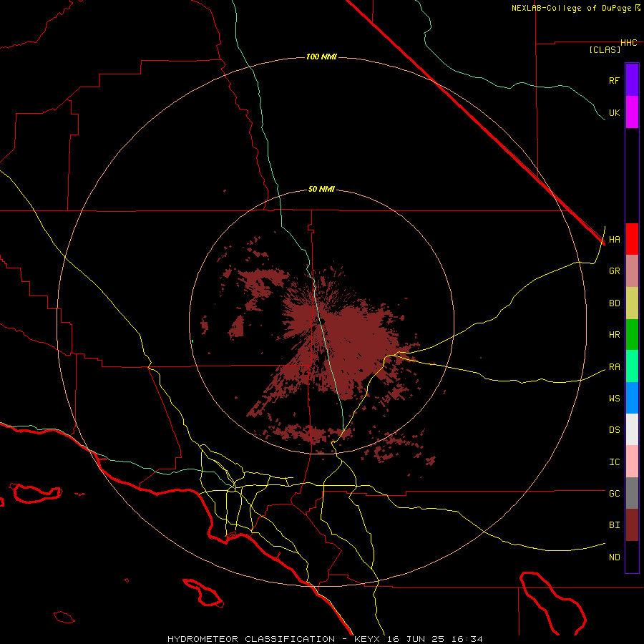Click the UK magenta legend swatch
Image resolution: width=644 pixels, height=644 pixels.
pyautogui.click(x=632, y=112)
